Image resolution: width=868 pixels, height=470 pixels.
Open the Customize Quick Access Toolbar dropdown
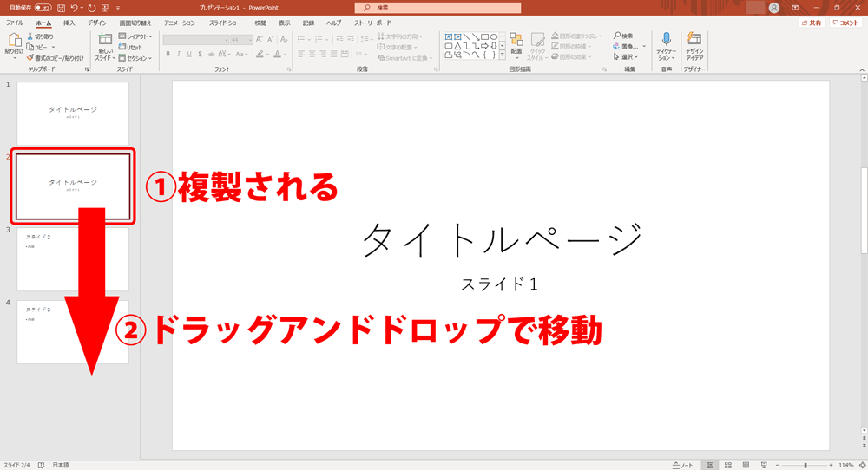(118, 8)
